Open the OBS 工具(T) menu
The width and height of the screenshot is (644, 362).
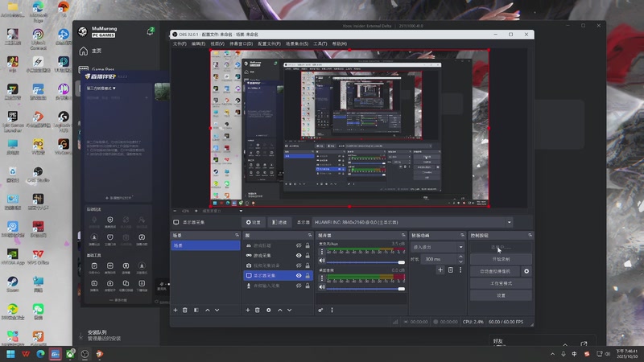pyautogui.click(x=320, y=43)
